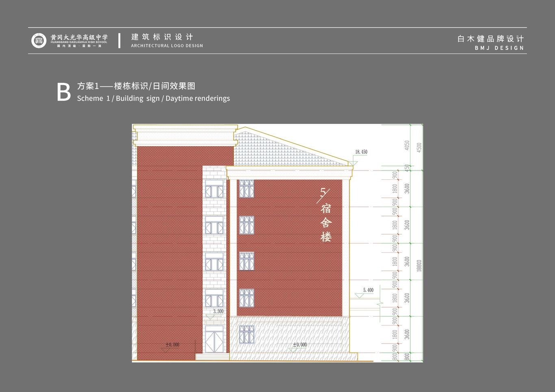The height and width of the screenshot is (392, 555).
Task: Click the round school logo emblem
Action: [x=39, y=41]
